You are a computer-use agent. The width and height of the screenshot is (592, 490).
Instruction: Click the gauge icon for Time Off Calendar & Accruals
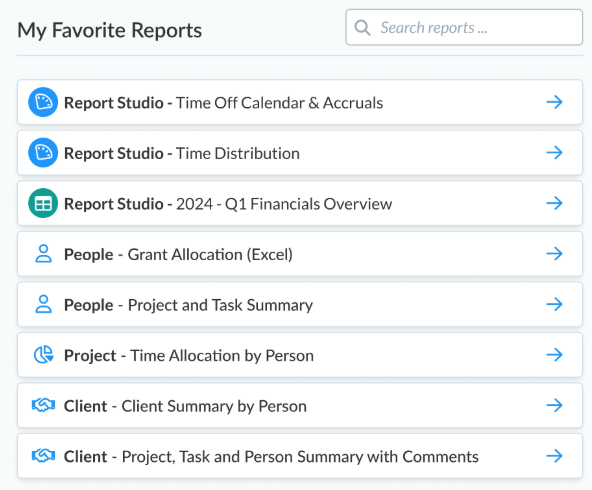tap(43, 102)
